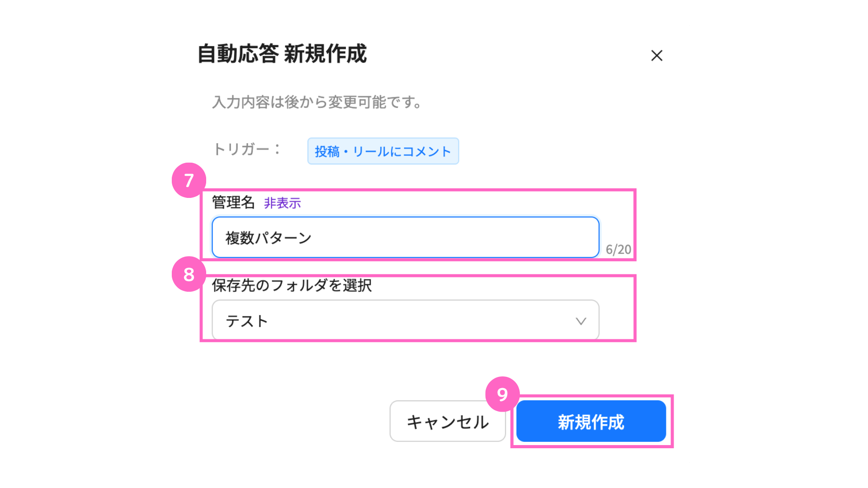Click the テスト text in folder selector
868x488 pixels.
(247, 321)
